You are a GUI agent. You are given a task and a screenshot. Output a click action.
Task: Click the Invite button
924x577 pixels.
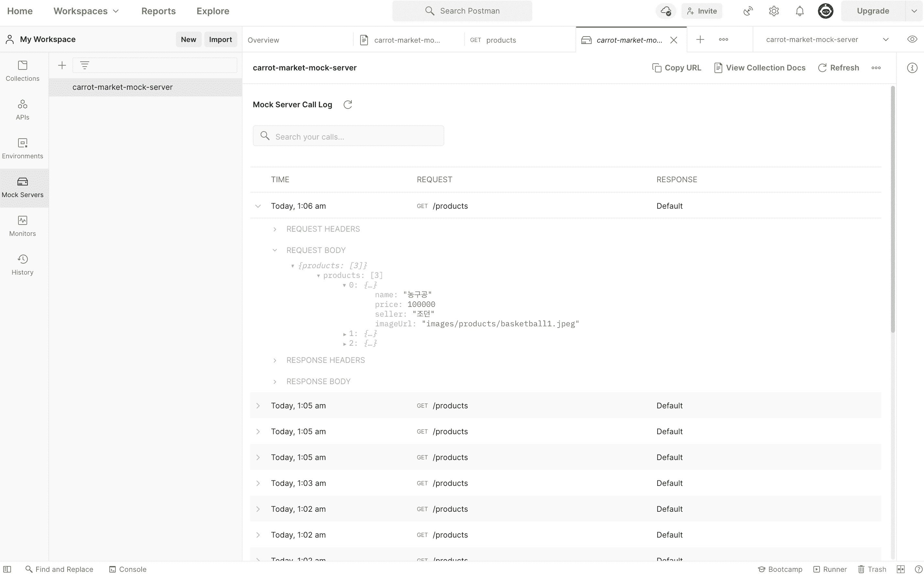[702, 11]
